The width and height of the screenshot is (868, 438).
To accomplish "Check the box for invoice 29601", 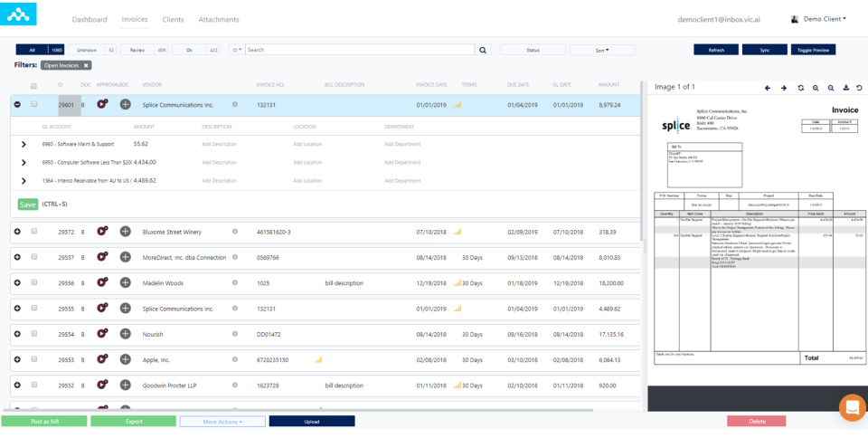I will (33, 103).
